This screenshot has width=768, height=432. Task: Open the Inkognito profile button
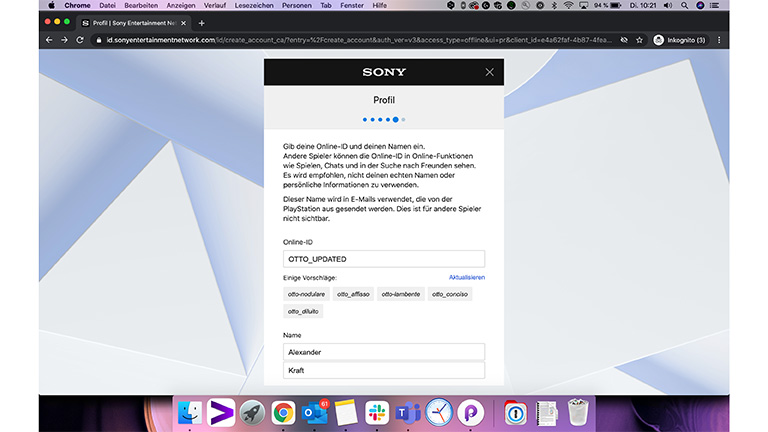point(679,40)
